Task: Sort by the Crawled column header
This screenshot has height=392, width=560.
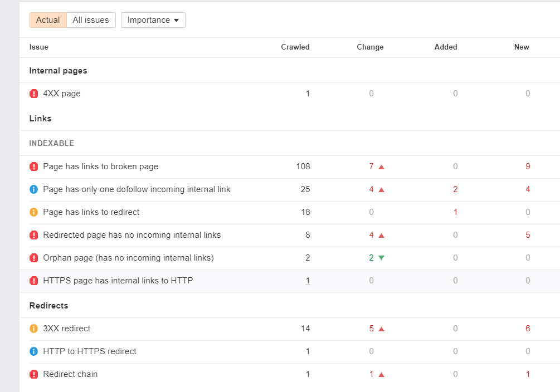Action: pyautogui.click(x=295, y=47)
